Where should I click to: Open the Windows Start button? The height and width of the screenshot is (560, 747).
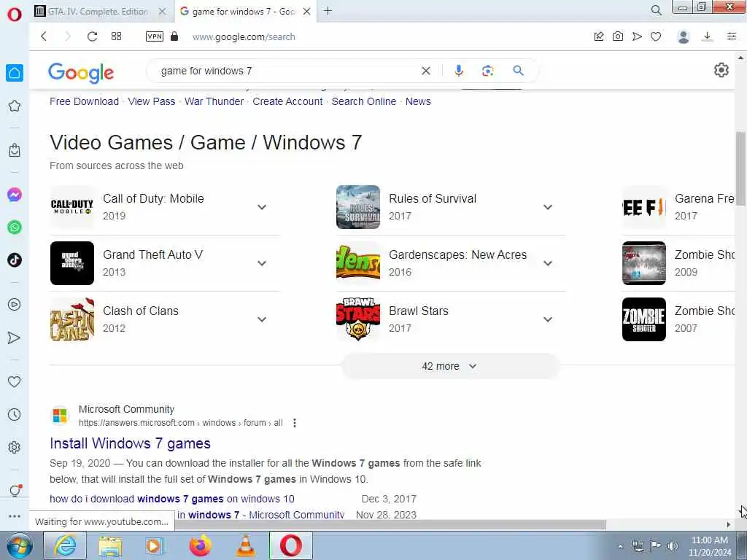(x=19, y=545)
